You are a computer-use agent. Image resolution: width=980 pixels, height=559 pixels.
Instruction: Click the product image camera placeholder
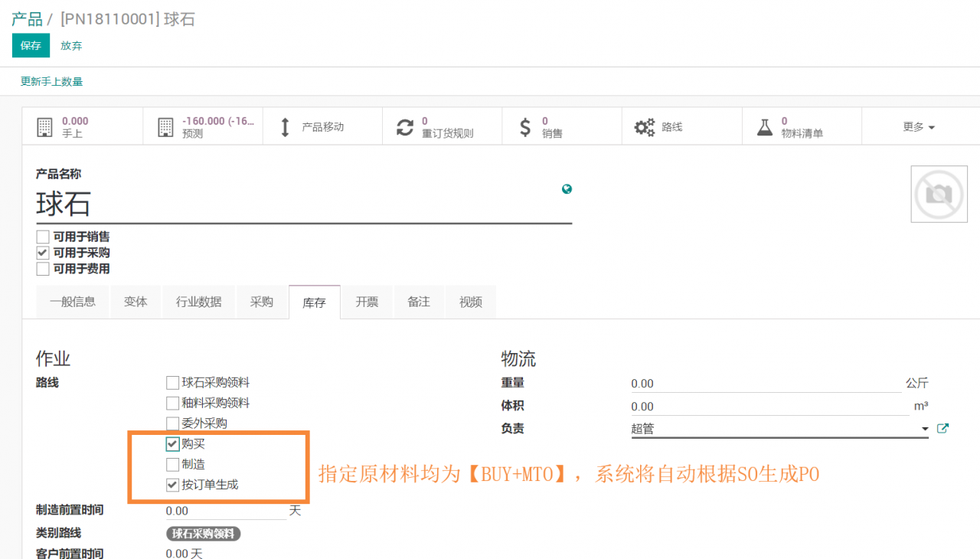(939, 194)
